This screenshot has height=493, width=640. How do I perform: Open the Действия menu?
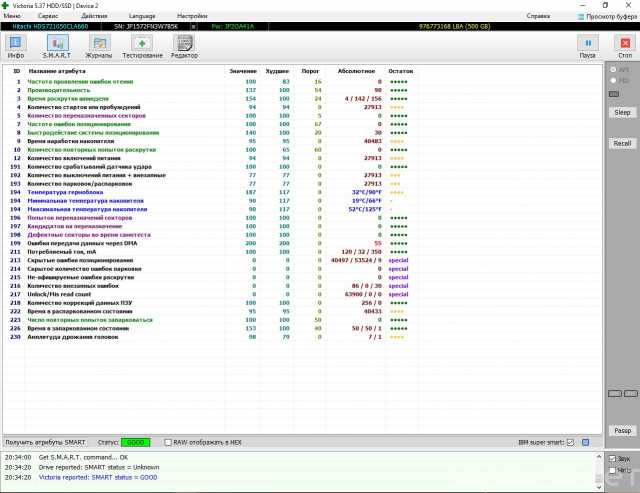tap(94, 16)
